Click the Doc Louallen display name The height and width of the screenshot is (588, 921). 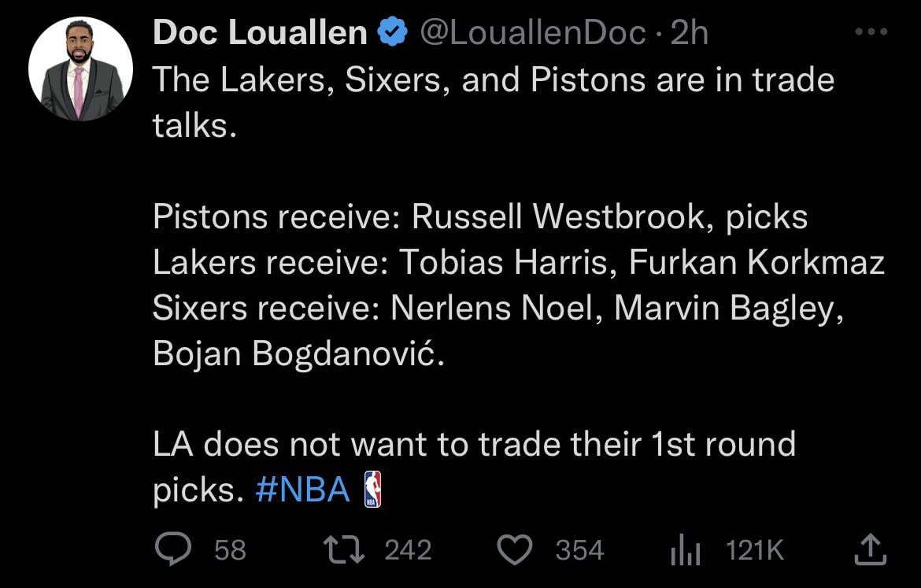point(260,33)
